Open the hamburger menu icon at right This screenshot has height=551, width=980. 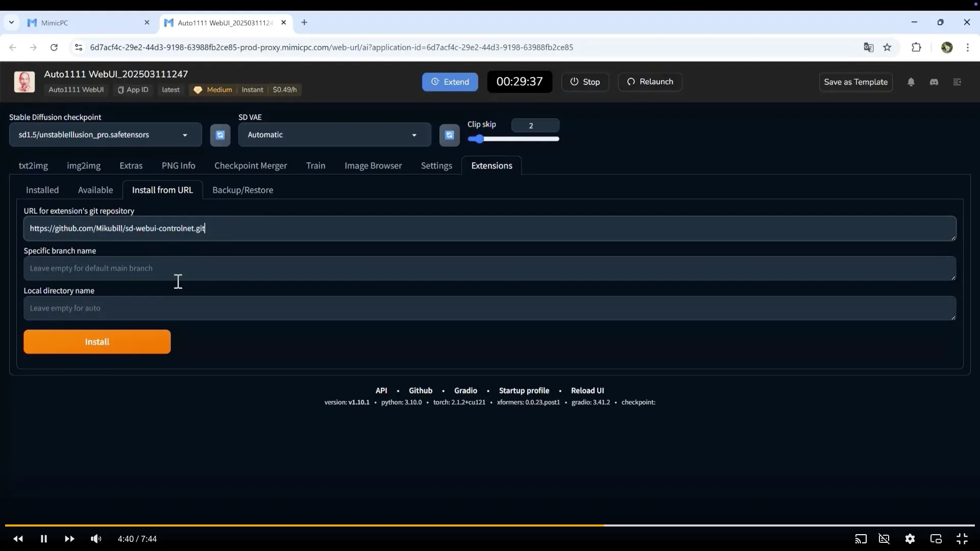click(957, 82)
